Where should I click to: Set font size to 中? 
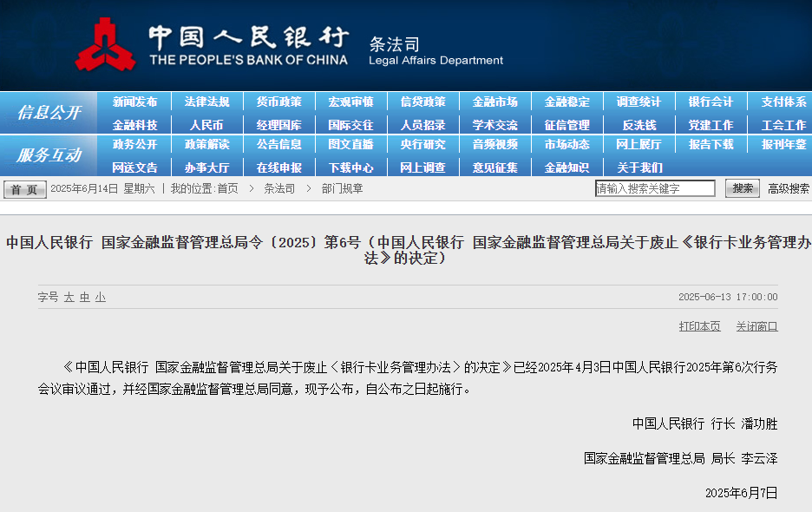pos(85,297)
